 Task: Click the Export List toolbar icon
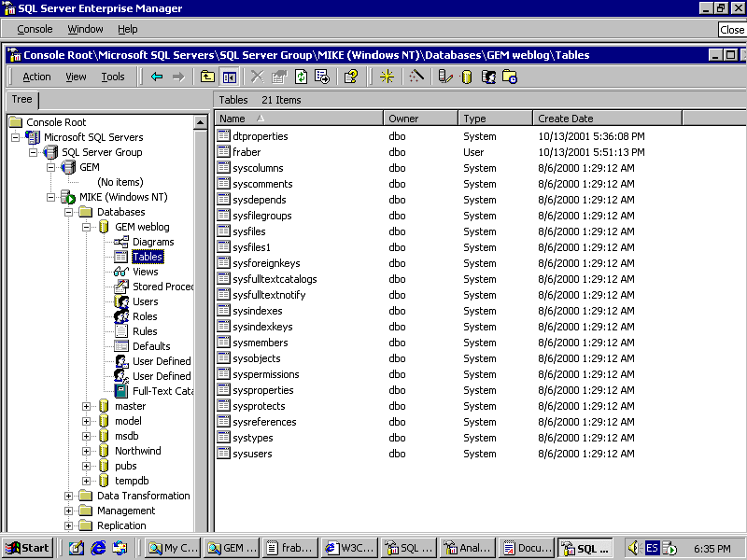(321, 77)
